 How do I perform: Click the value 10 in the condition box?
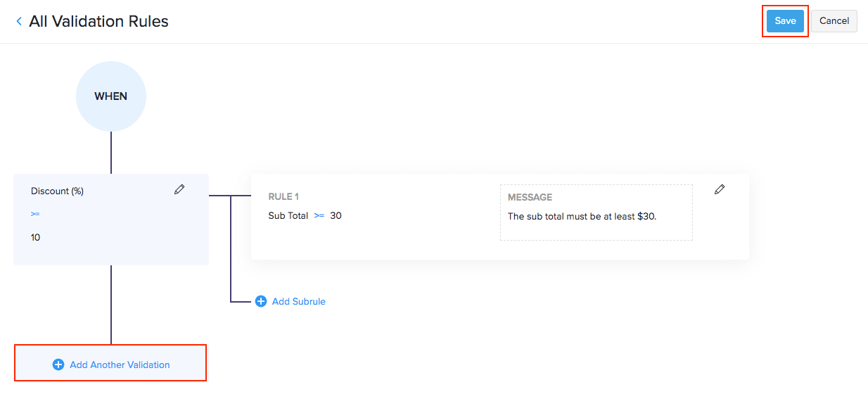[36, 237]
